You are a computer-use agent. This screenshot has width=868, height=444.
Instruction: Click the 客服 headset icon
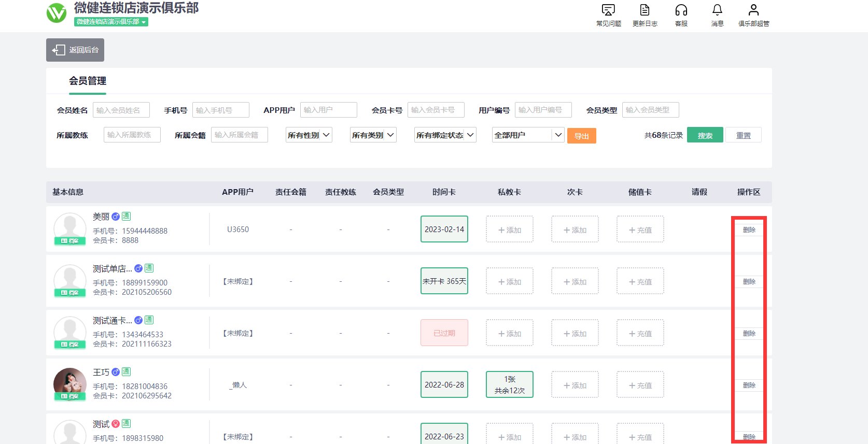[x=681, y=10]
